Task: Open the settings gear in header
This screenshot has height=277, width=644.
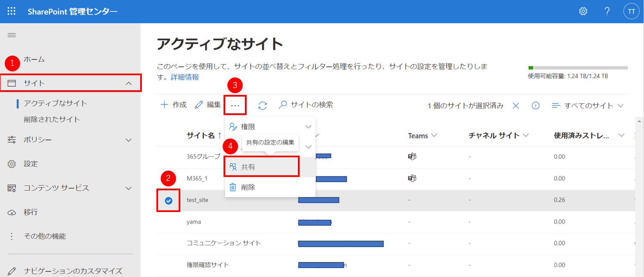Action: pos(583,12)
